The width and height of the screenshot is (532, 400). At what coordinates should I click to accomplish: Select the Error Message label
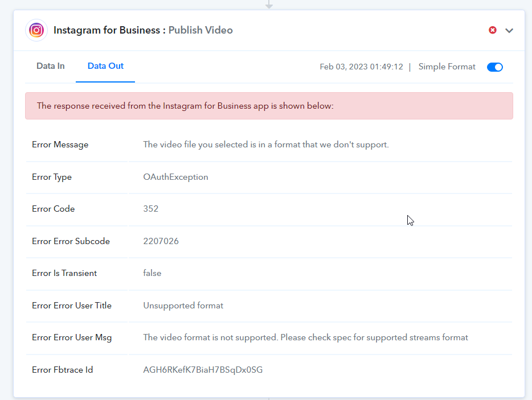[x=60, y=145]
